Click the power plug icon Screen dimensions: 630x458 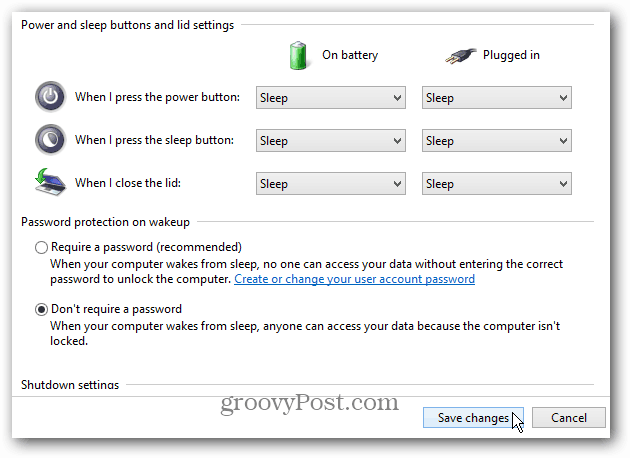point(460,56)
